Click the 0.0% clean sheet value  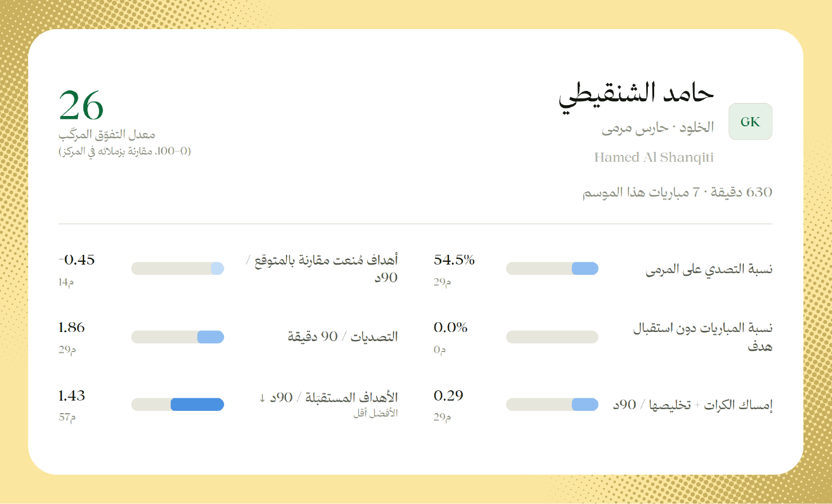click(451, 327)
